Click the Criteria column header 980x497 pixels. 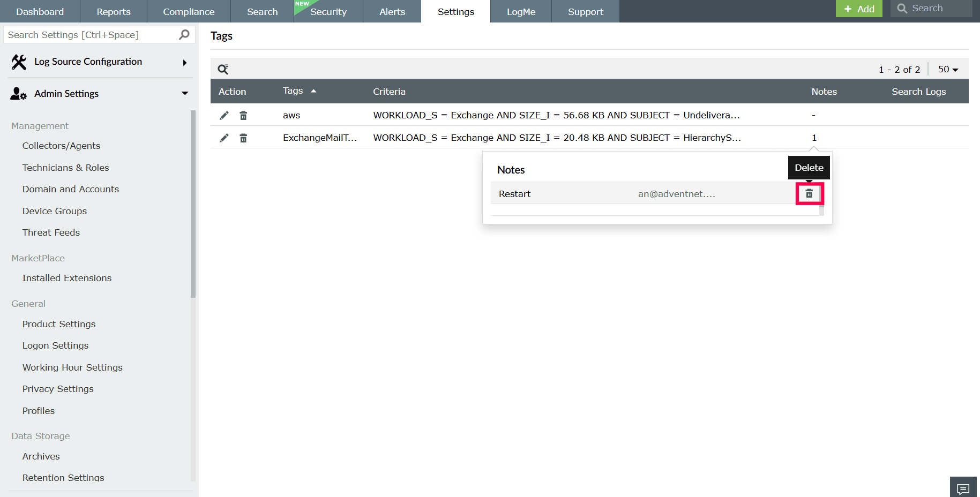click(389, 92)
